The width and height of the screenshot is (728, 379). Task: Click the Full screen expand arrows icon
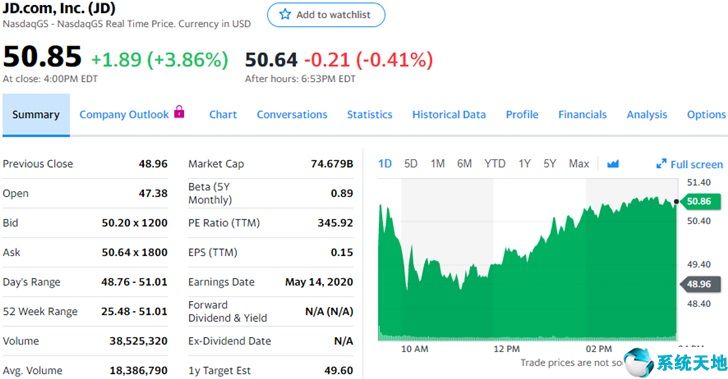[661, 164]
